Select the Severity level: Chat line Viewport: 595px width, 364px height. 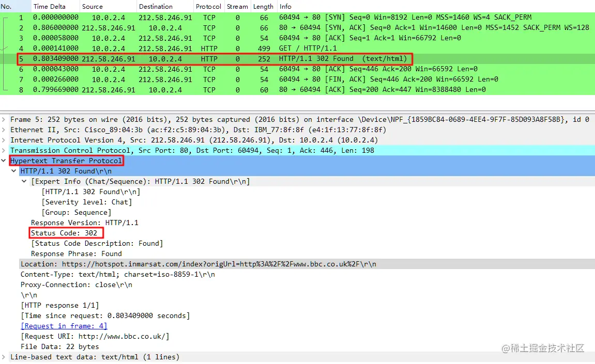click(86, 202)
